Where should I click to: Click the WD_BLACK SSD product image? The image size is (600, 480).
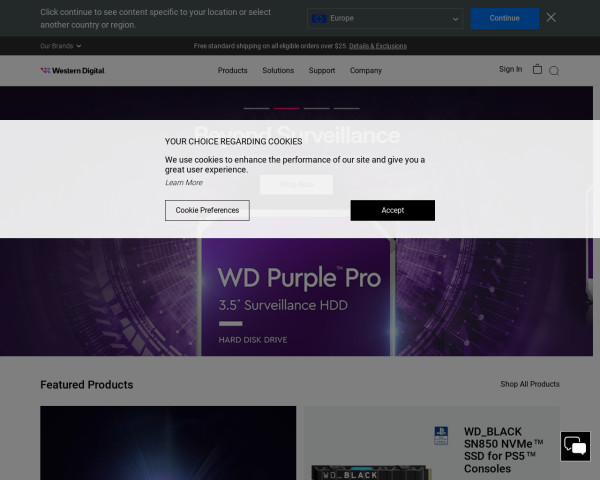point(370,472)
